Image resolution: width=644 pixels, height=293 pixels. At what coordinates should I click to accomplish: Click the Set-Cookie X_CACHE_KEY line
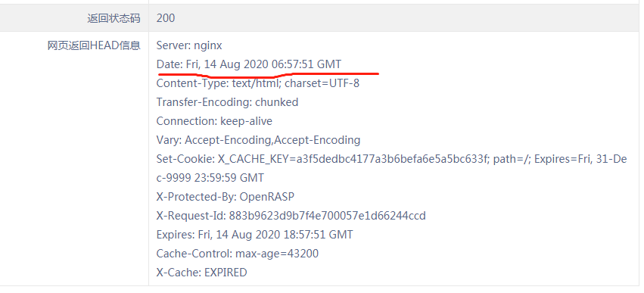pyautogui.click(x=391, y=159)
